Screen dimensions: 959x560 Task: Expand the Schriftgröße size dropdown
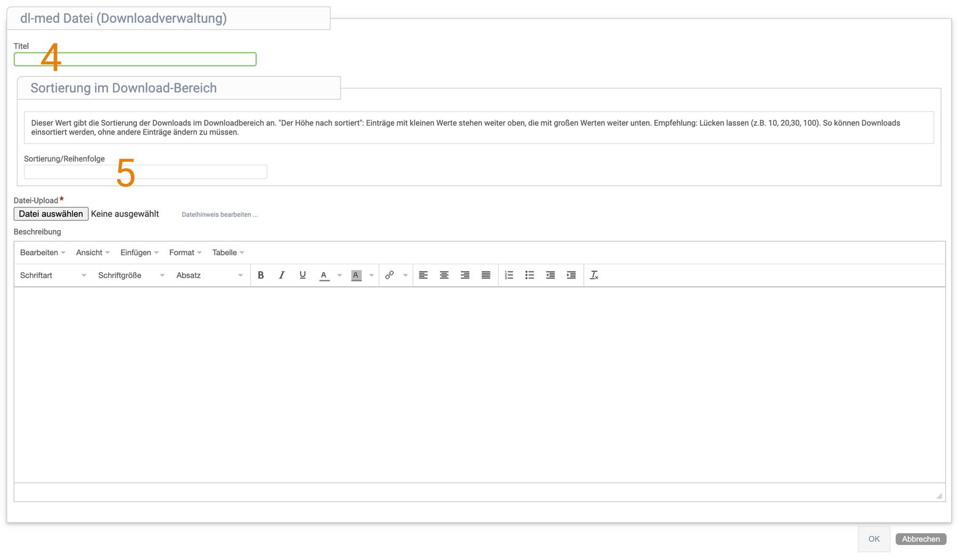pos(131,275)
